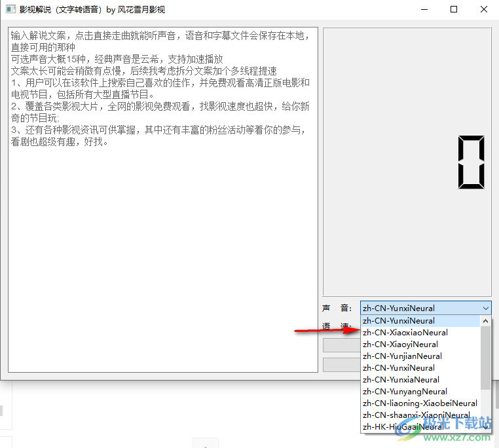Choose zh-CN-YunyangNeural voice
Image resolution: width=499 pixels, height=448 pixels.
(405, 392)
